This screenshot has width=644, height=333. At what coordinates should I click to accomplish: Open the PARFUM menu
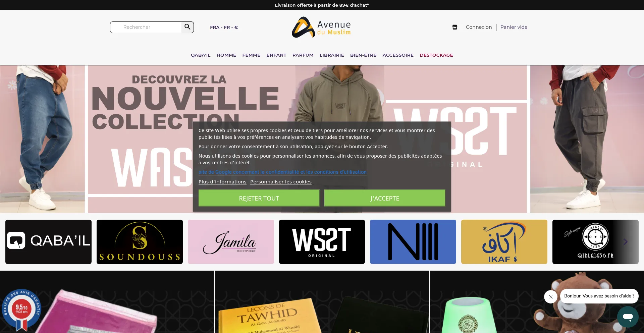(303, 55)
